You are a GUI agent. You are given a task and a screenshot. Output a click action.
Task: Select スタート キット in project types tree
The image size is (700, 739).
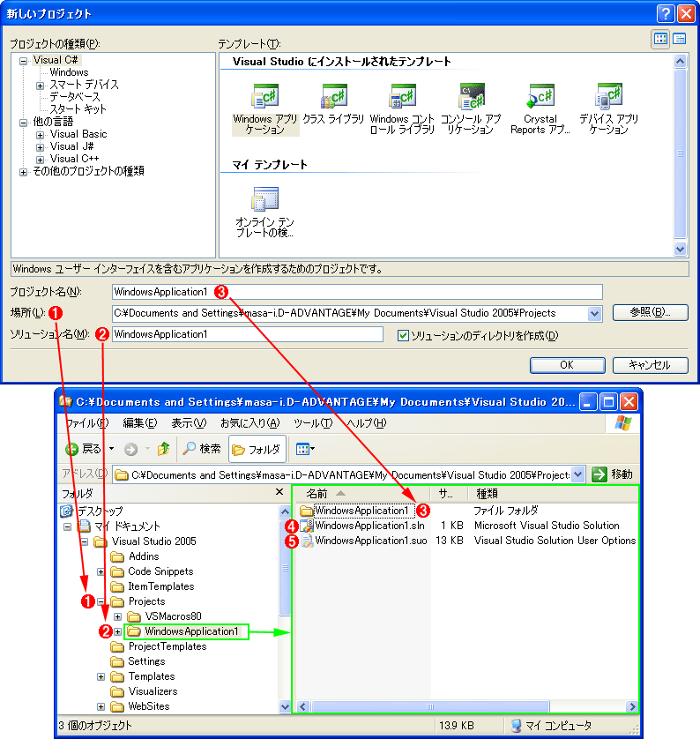pyautogui.click(x=78, y=108)
